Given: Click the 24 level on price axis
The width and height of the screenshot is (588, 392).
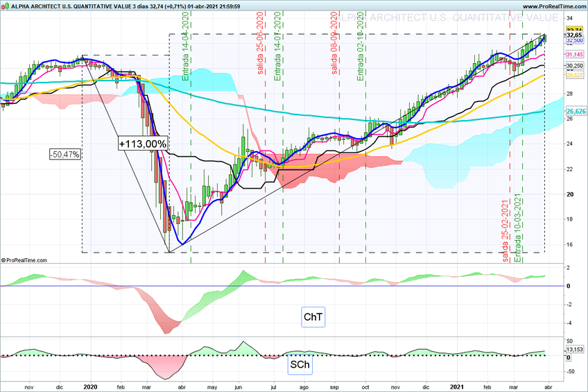Looking at the screenshot, I should (x=570, y=144).
